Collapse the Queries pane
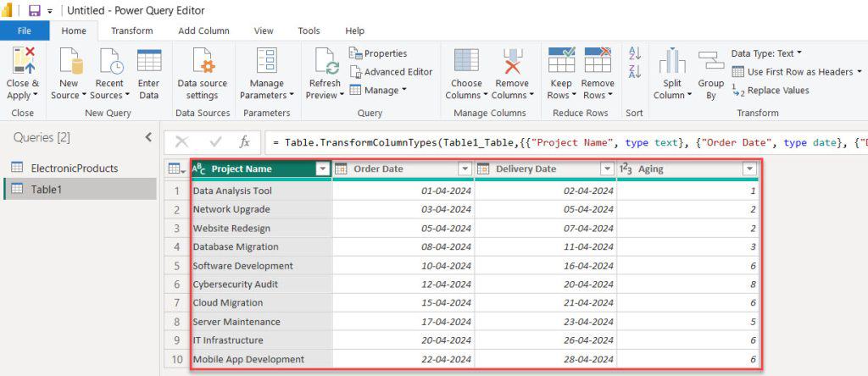868x376 pixels. point(148,137)
